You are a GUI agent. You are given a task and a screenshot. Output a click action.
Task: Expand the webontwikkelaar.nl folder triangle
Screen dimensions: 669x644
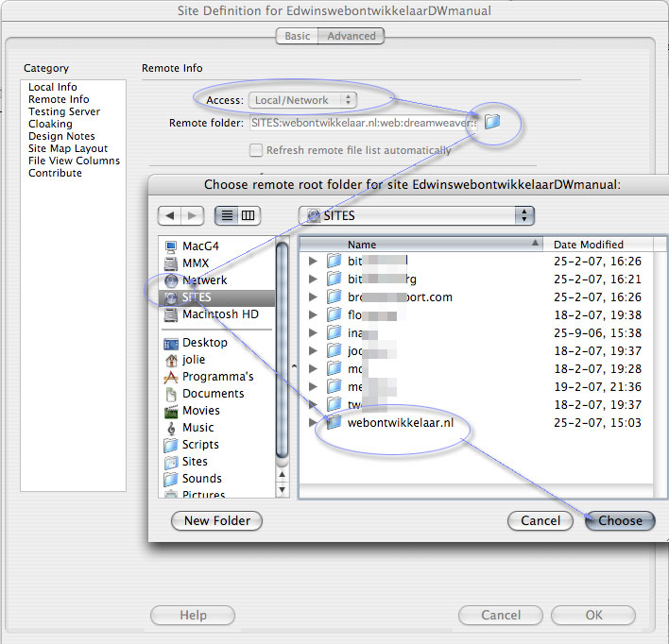click(313, 422)
